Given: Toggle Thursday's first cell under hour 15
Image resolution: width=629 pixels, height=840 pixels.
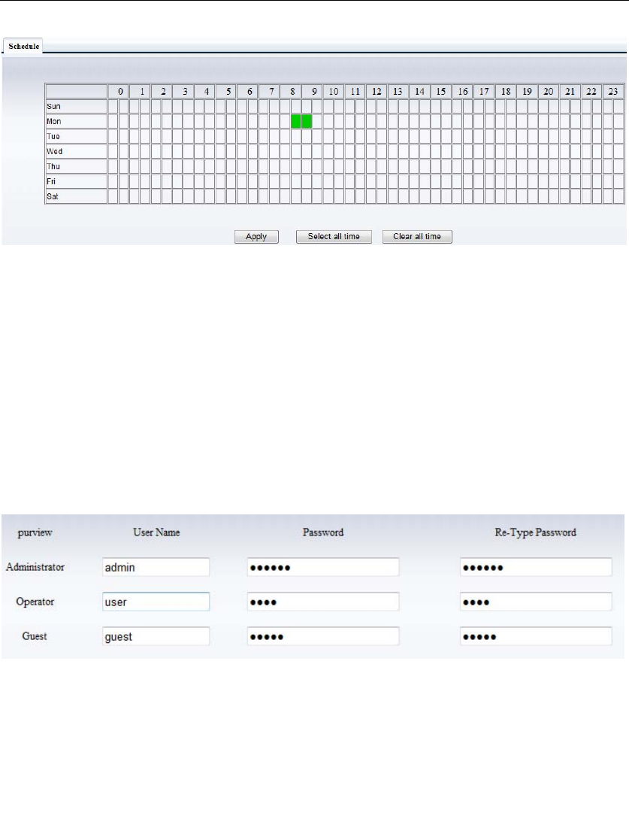Looking at the screenshot, I should click(x=436, y=167).
